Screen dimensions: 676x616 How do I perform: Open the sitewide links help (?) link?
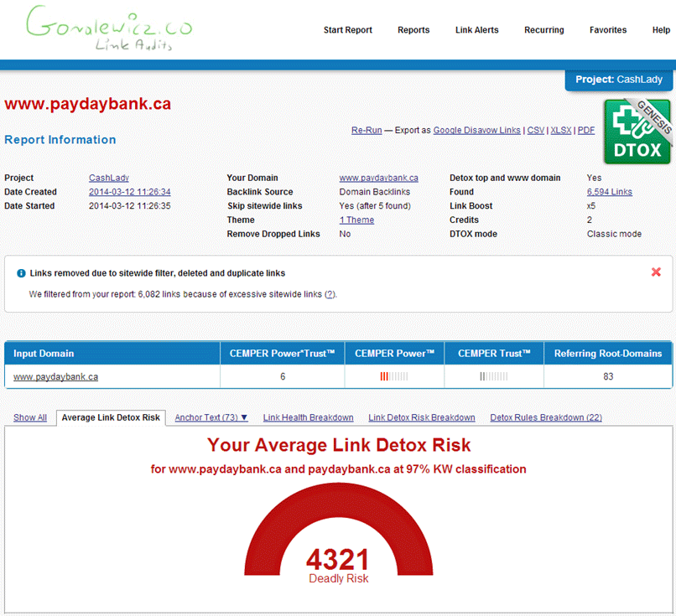(x=330, y=294)
